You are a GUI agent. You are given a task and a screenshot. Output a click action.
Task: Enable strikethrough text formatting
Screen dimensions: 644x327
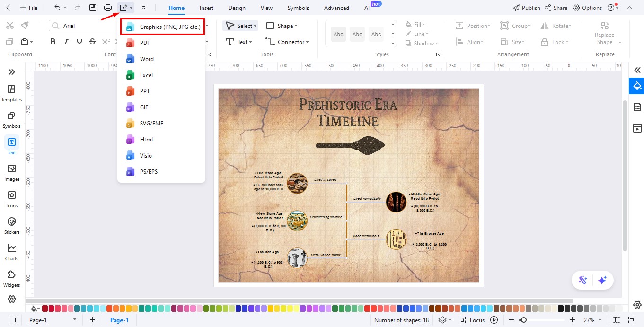point(92,41)
